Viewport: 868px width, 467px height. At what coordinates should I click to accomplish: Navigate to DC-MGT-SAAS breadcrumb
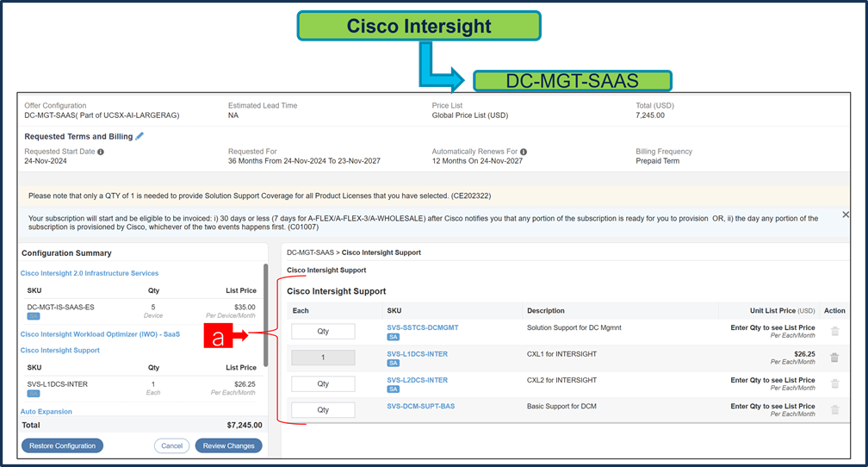click(x=310, y=252)
